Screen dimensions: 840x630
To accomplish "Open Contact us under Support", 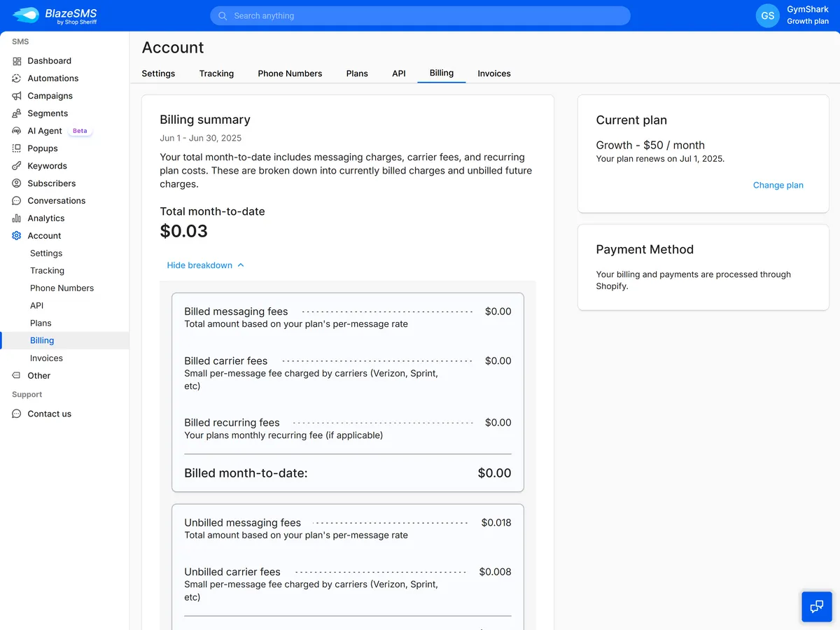I will [48, 414].
